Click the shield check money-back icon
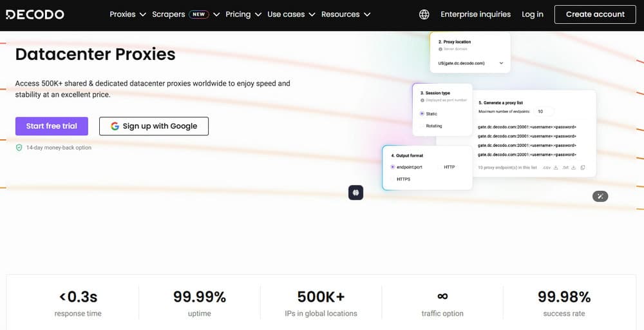 click(19, 148)
